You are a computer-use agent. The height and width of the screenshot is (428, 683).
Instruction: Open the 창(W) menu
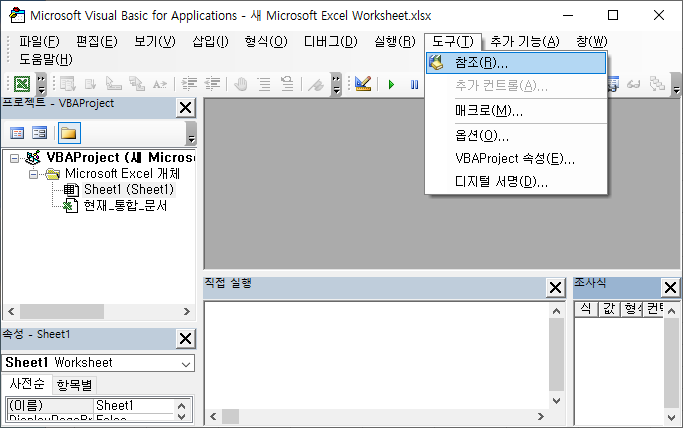pyautogui.click(x=592, y=41)
